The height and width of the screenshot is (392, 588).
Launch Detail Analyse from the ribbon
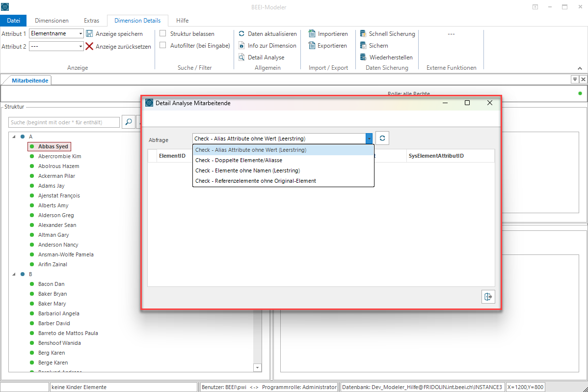point(262,57)
